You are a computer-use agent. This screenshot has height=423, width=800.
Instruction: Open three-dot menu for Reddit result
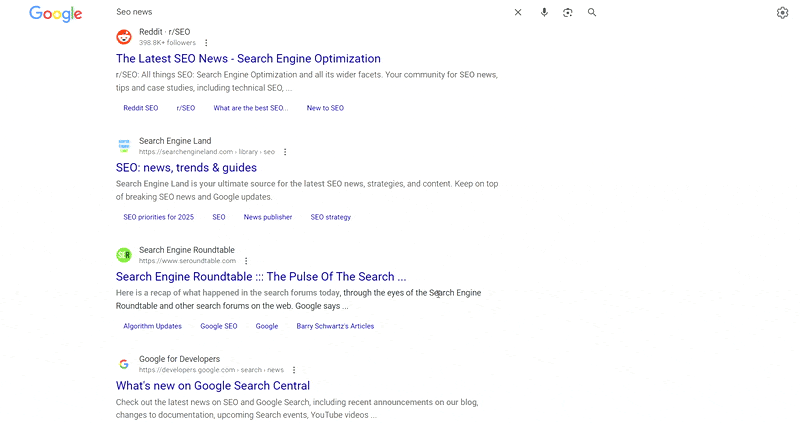(x=206, y=43)
